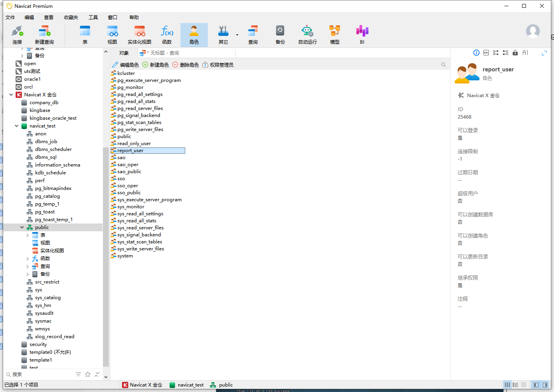Click Navicat X 金仓 in status breadcrumb
Viewport: 554px width, 392px height.
(x=142, y=385)
